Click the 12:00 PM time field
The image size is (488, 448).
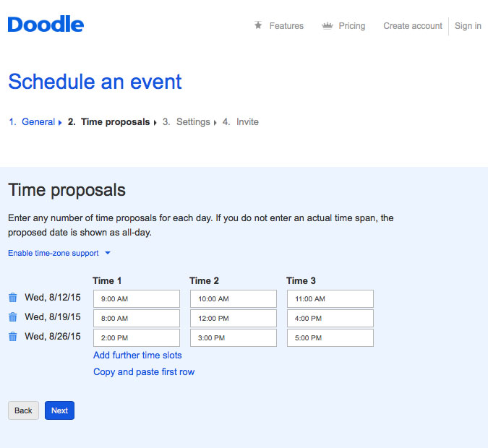(233, 319)
